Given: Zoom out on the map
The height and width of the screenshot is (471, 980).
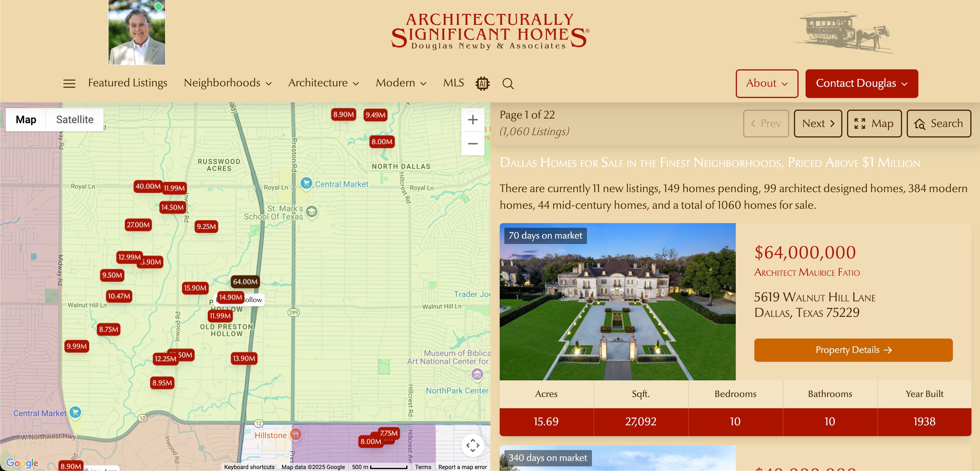Looking at the screenshot, I should click(473, 144).
